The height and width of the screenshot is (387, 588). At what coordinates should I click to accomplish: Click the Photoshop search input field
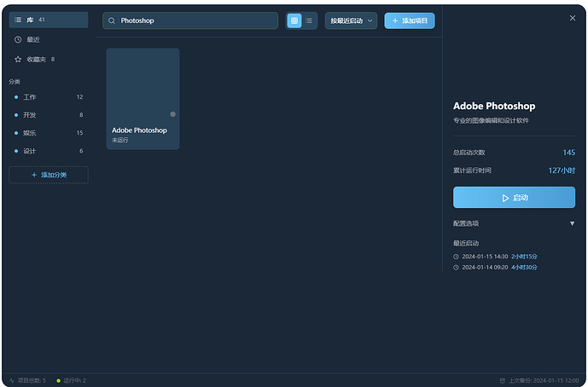tap(190, 20)
